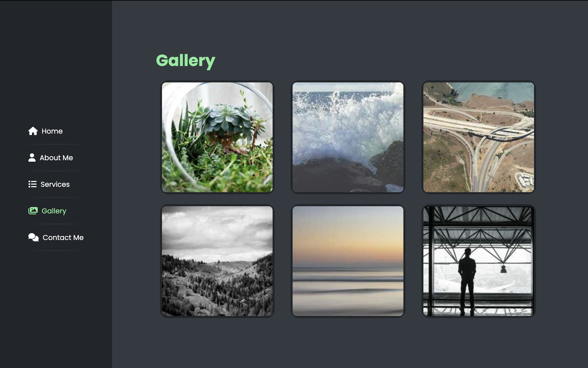
Task: Open the silhouetted man at window photo
Action: coord(478,261)
